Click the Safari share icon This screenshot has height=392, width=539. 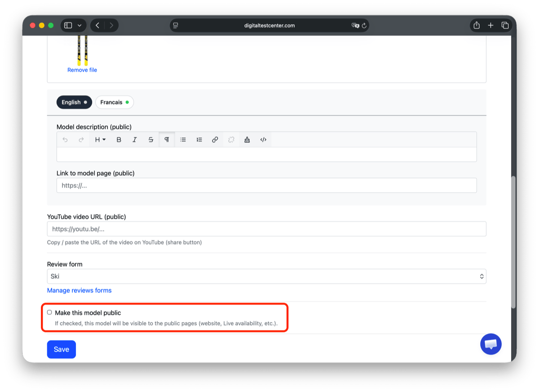477,26
